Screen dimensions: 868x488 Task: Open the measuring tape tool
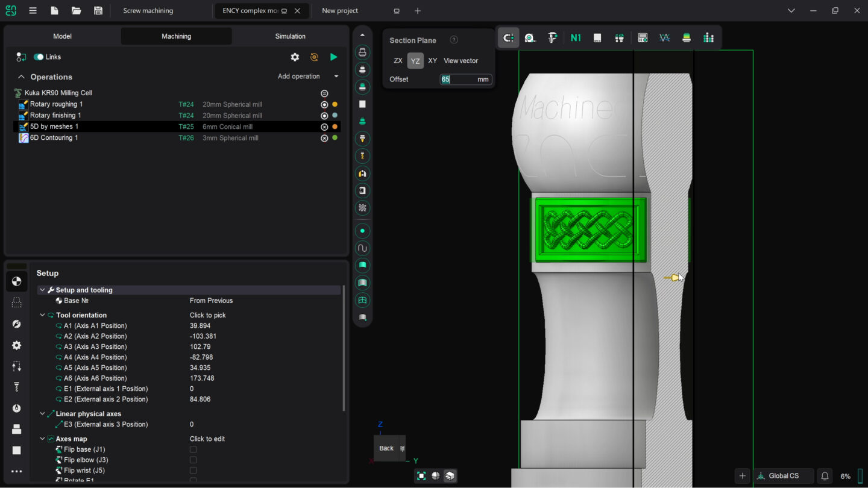(x=530, y=37)
